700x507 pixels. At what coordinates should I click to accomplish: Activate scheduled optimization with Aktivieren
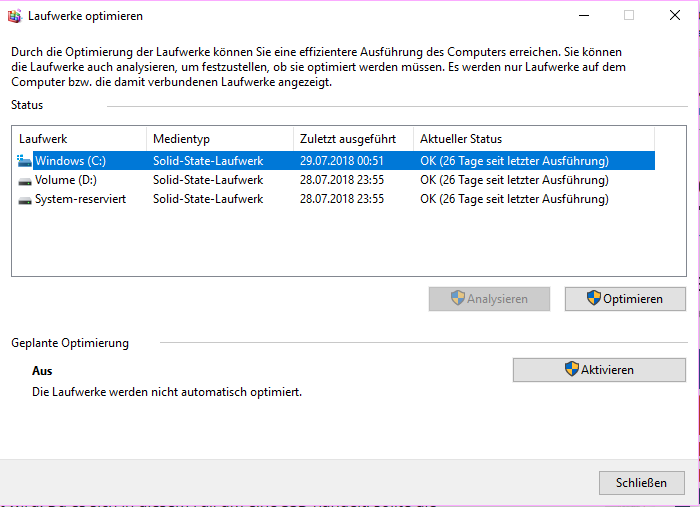click(599, 370)
